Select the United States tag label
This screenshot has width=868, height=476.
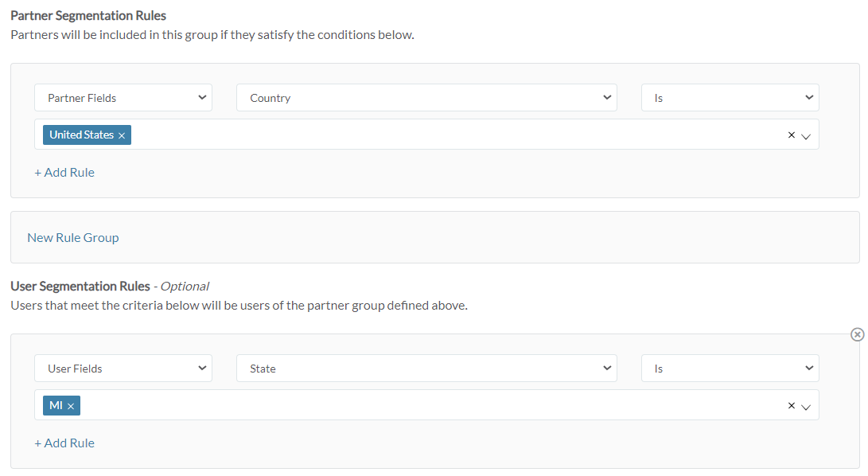tap(80, 135)
